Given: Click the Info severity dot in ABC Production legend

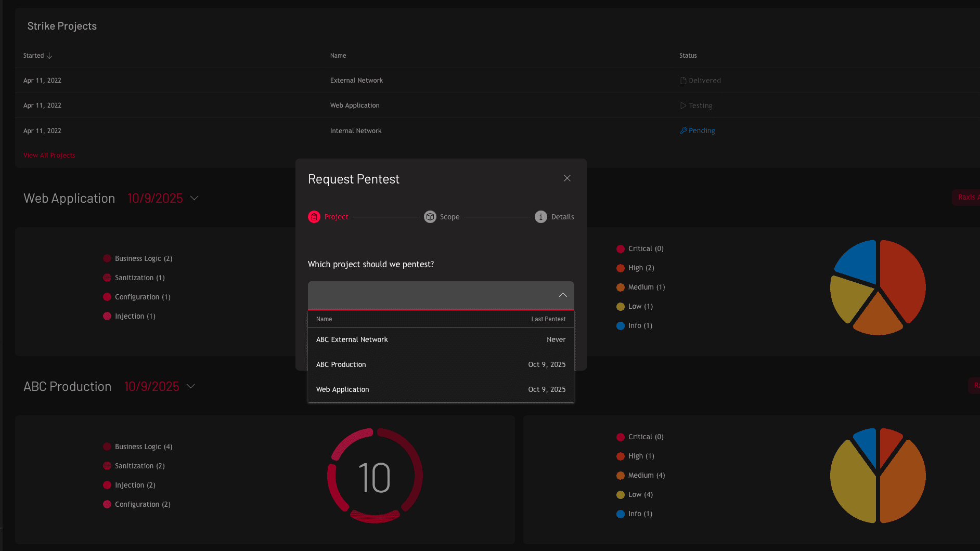Looking at the screenshot, I should (x=620, y=514).
